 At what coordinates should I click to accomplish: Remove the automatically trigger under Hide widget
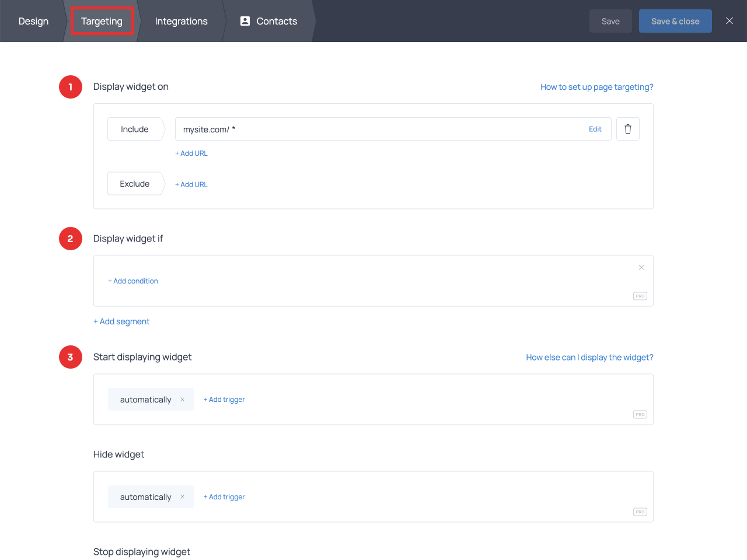[182, 496]
